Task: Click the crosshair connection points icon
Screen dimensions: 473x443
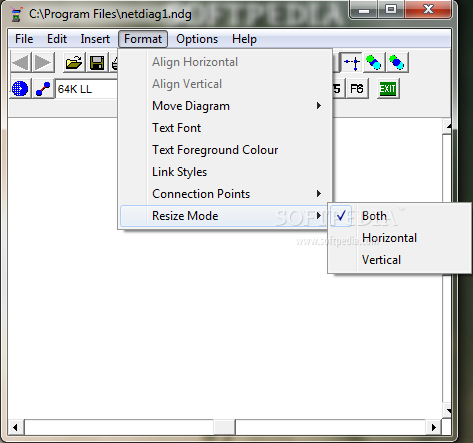Action: coord(351,62)
